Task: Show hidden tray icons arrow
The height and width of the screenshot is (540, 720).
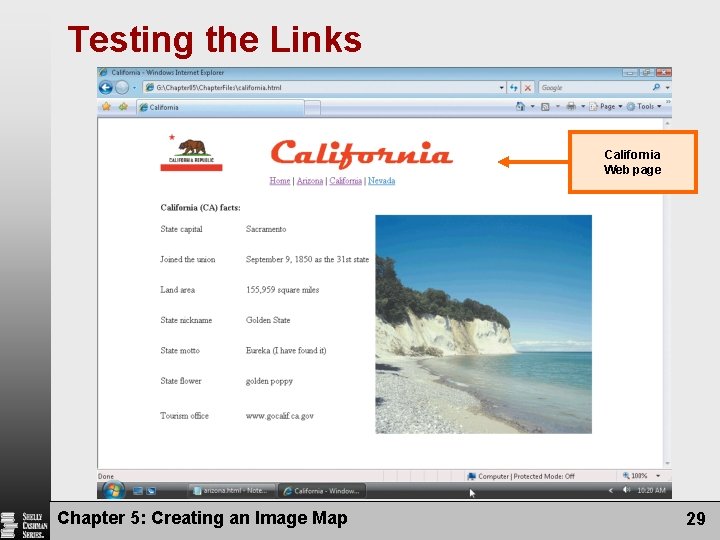Action: [611, 490]
